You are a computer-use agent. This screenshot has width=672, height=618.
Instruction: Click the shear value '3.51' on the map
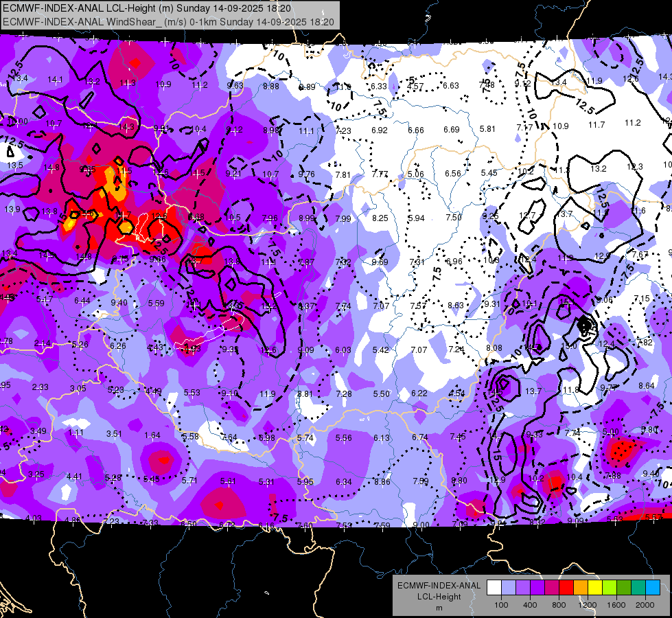[114, 434]
